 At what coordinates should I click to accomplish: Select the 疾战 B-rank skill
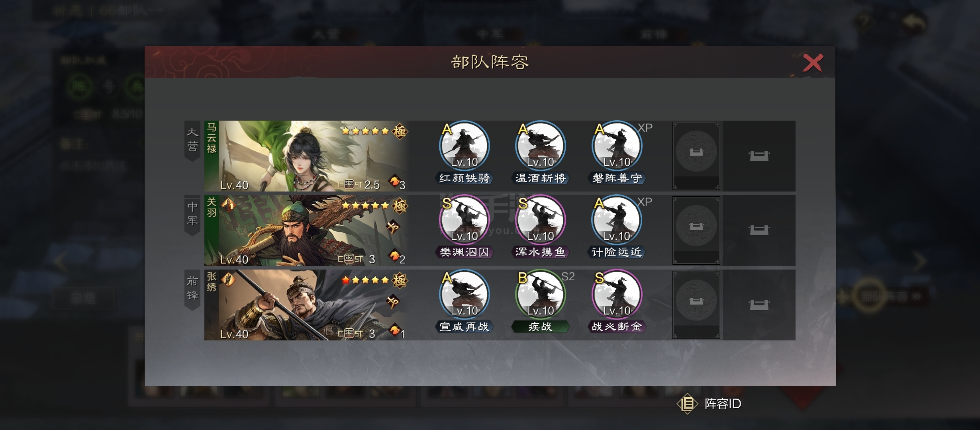tap(540, 295)
